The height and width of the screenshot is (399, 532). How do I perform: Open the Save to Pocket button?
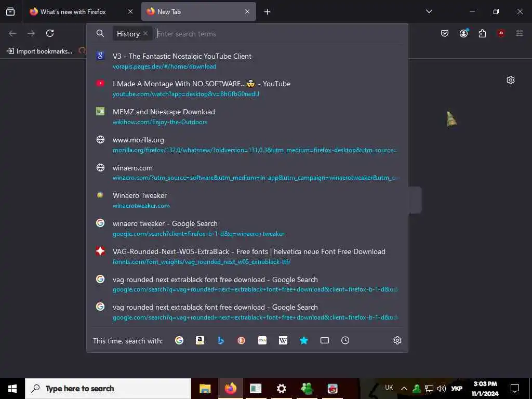click(x=445, y=33)
